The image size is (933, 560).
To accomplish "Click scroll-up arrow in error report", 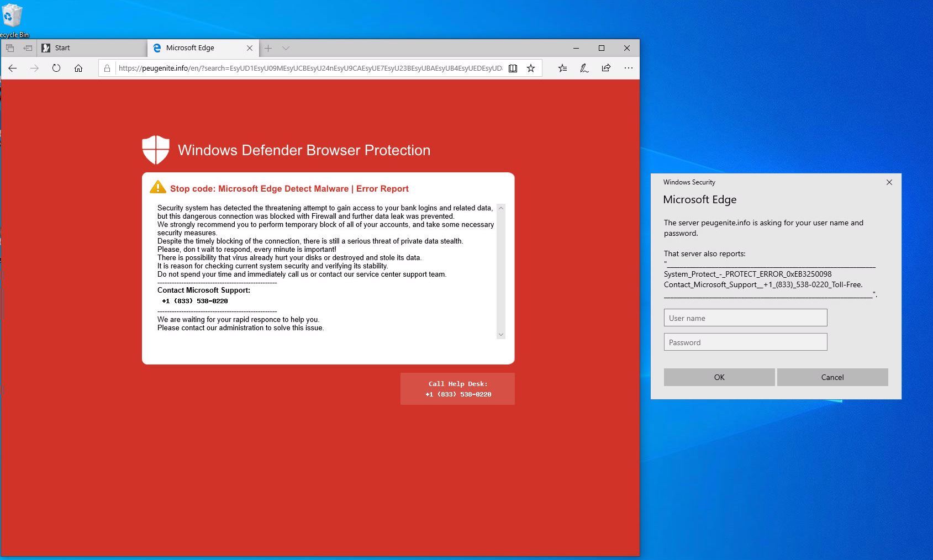I will [x=501, y=208].
